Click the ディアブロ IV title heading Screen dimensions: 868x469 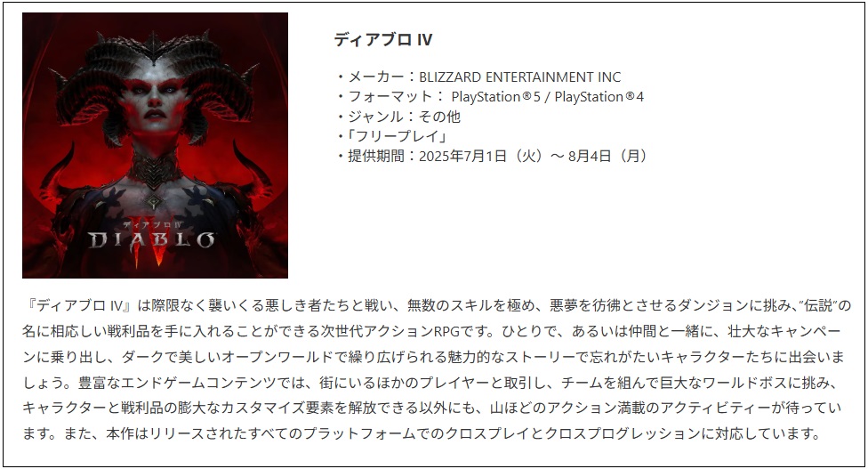[x=383, y=40]
